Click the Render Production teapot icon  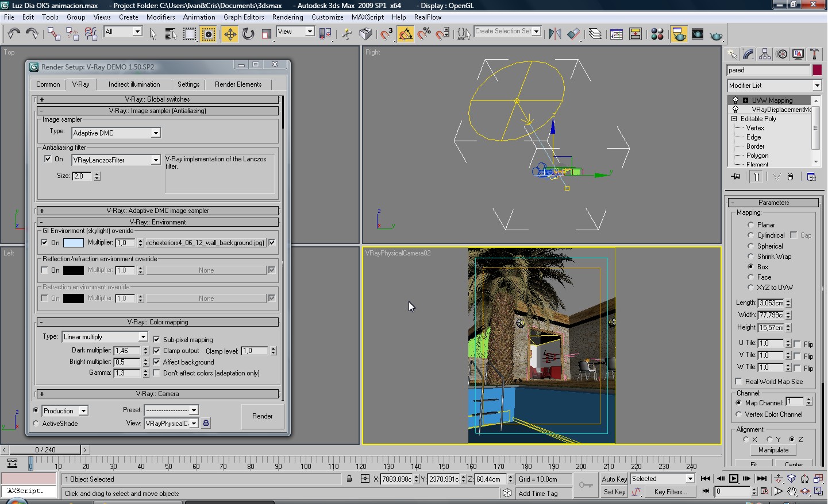[x=716, y=34]
